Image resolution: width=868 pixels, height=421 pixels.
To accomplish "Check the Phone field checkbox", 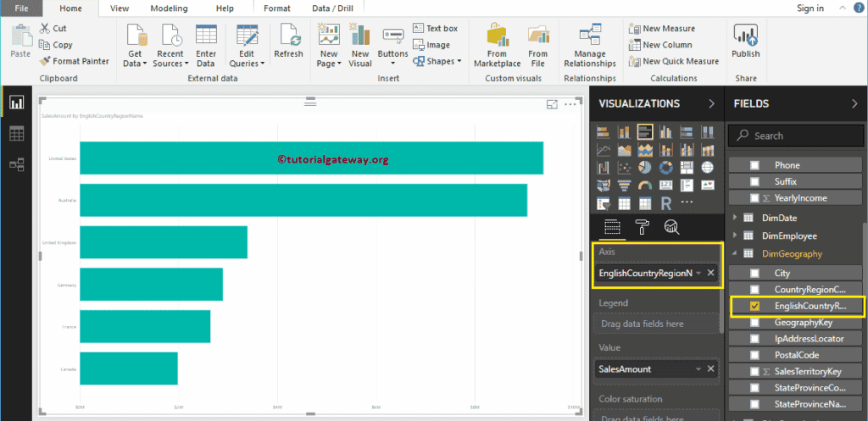I will (754, 165).
